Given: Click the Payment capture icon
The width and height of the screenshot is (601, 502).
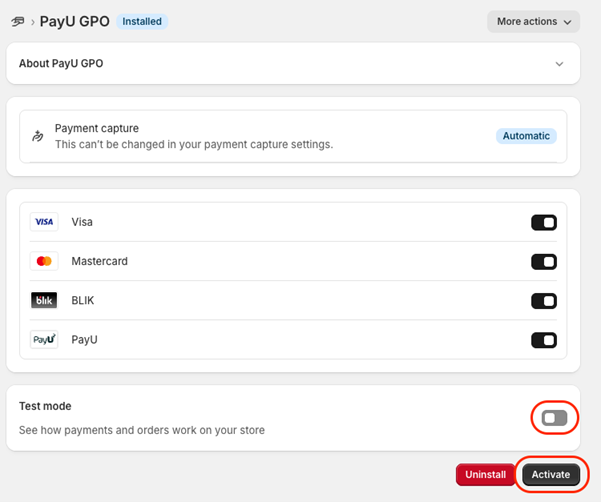Looking at the screenshot, I should pyautogui.click(x=38, y=136).
